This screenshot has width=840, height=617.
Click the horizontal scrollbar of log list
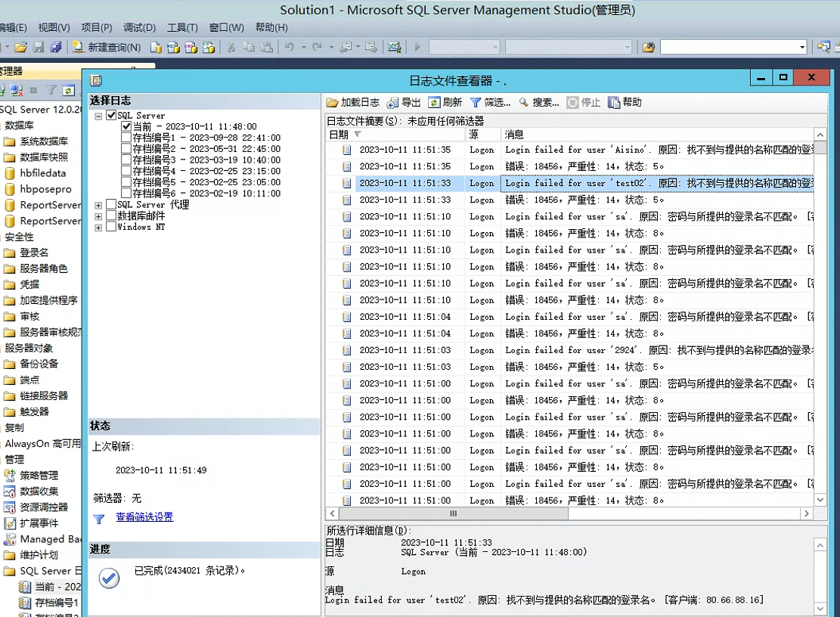453,513
